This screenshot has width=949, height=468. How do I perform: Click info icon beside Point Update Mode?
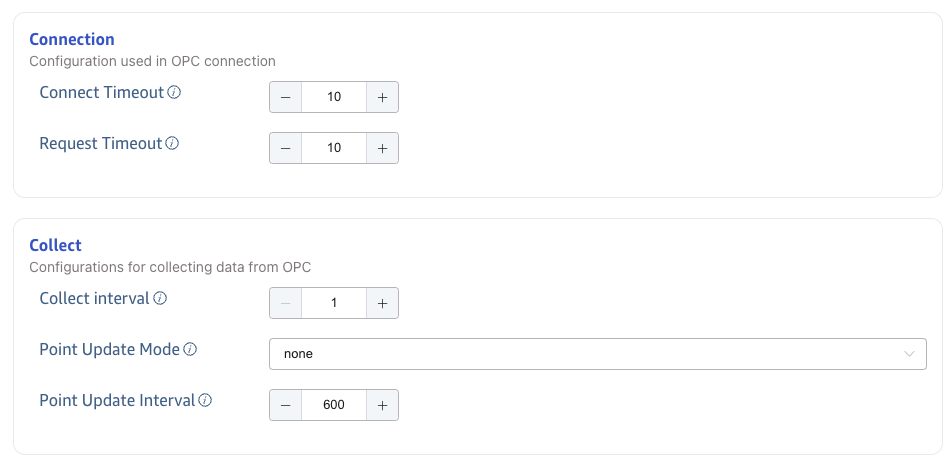(190, 350)
